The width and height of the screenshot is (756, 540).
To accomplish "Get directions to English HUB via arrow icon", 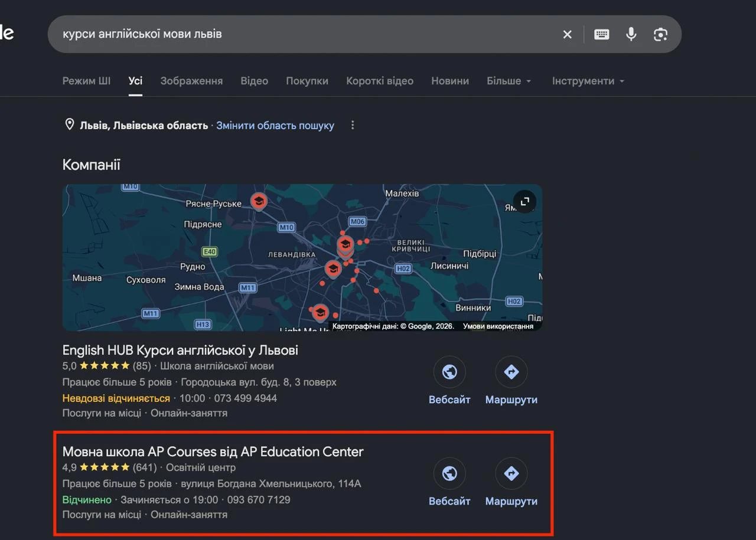I will pos(511,372).
